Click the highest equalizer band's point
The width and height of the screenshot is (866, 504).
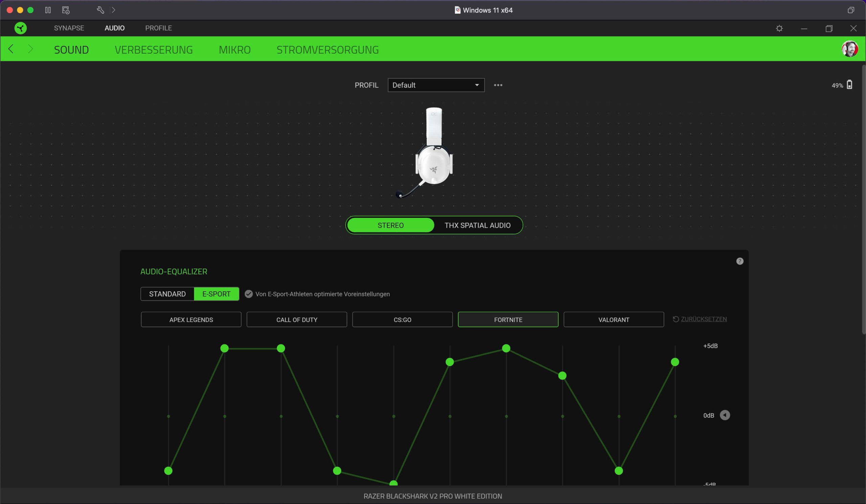click(675, 362)
